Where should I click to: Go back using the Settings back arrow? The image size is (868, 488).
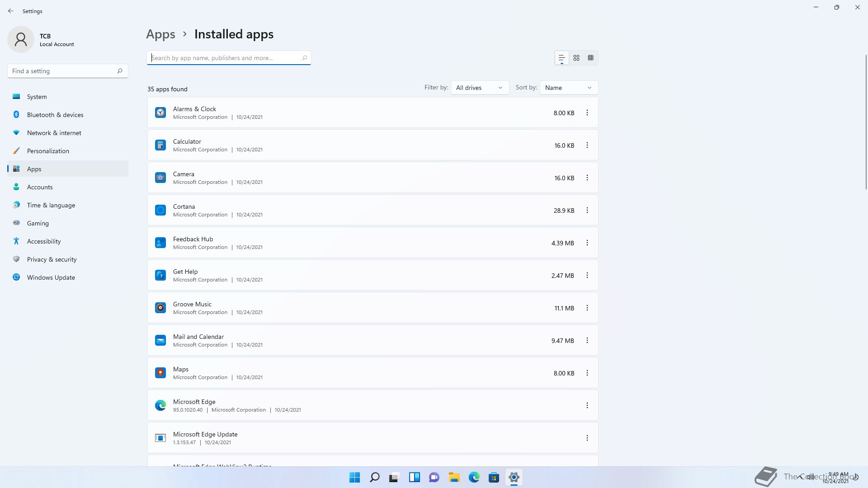11,11
